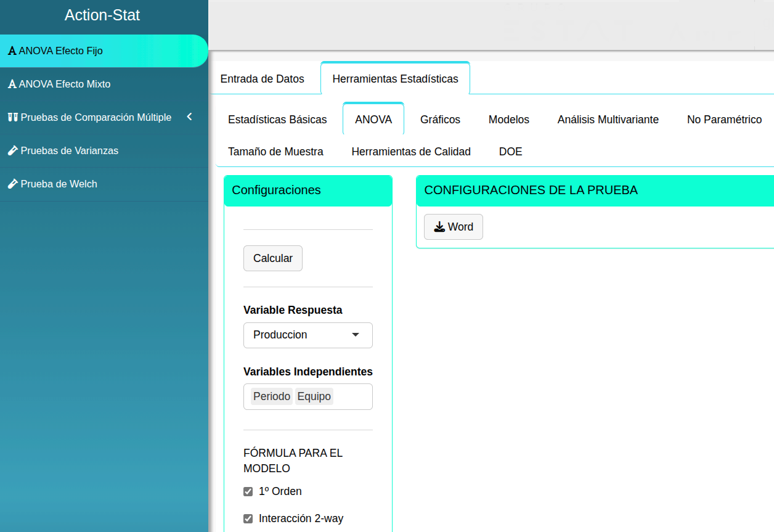Click the eraser icon beside Prueba de Welch
The width and height of the screenshot is (774, 532).
12,184
